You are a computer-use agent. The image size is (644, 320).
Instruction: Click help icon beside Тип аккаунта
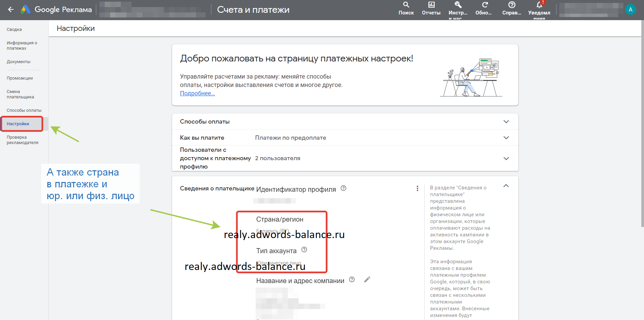click(304, 249)
